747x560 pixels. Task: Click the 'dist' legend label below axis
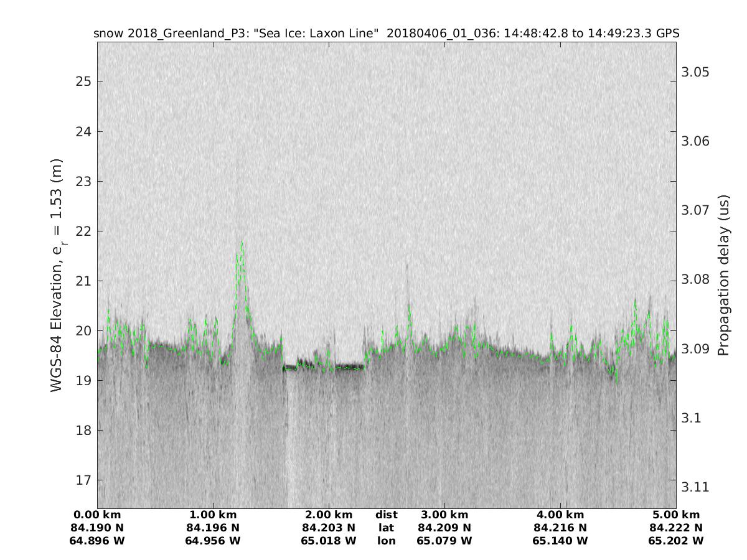386,515
